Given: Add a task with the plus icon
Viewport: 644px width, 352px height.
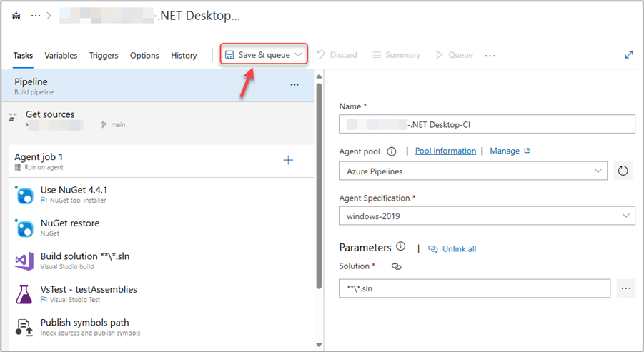Looking at the screenshot, I should point(288,160).
